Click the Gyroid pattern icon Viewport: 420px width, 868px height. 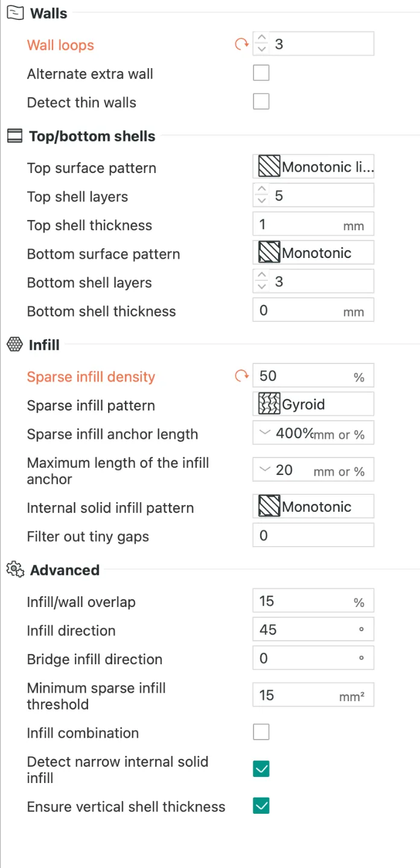pyautogui.click(x=269, y=404)
